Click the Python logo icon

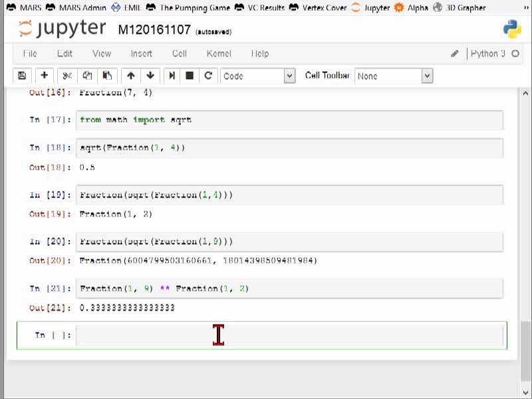(x=512, y=29)
